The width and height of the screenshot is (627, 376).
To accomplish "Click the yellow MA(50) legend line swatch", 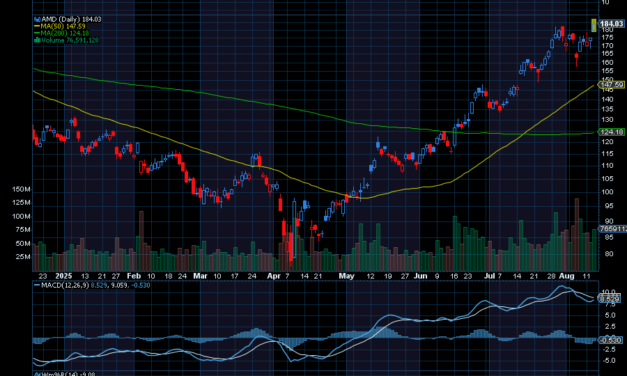I will (37, 26).
